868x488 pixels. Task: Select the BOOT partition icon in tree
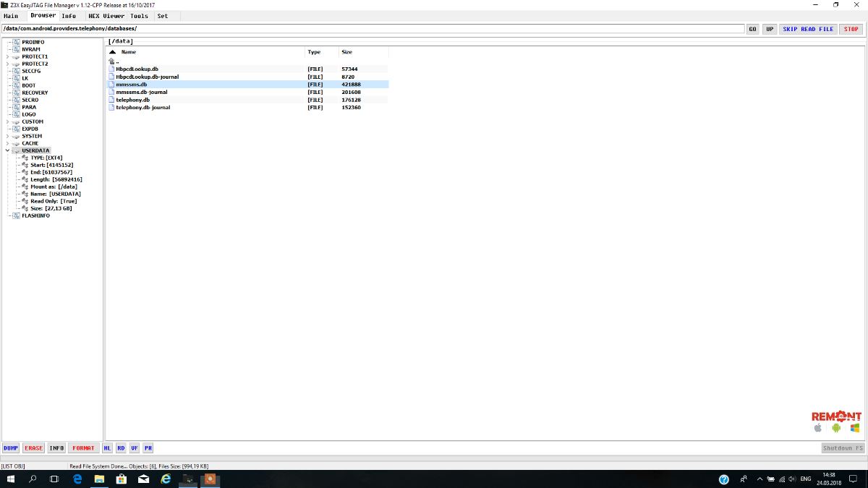pos(16,85)
